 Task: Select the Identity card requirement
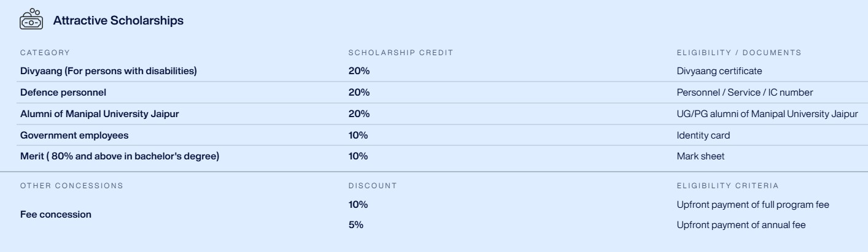pyautogui.click(x=703, y=135)
